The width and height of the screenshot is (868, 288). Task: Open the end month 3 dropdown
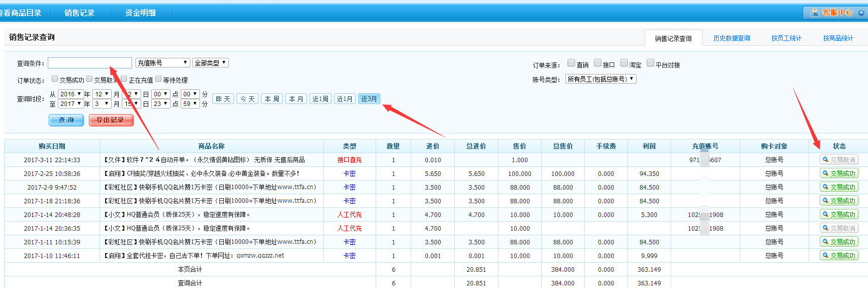pyautogui.click(x=102, y=104)
